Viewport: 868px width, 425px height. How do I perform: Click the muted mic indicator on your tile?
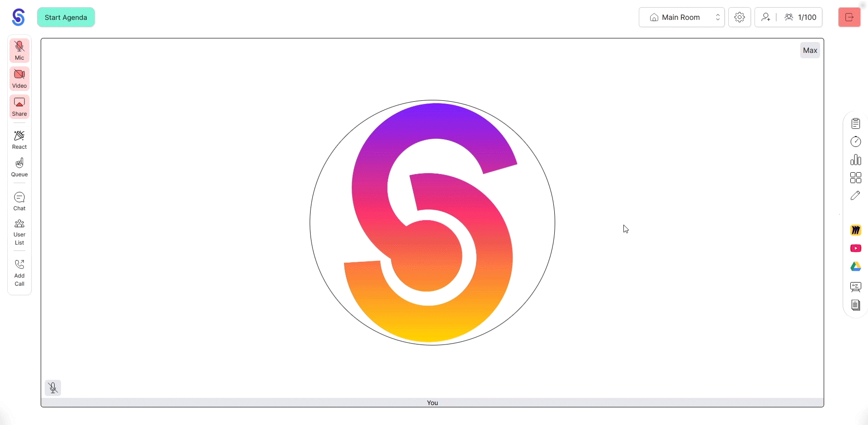[x=53, y=388]
